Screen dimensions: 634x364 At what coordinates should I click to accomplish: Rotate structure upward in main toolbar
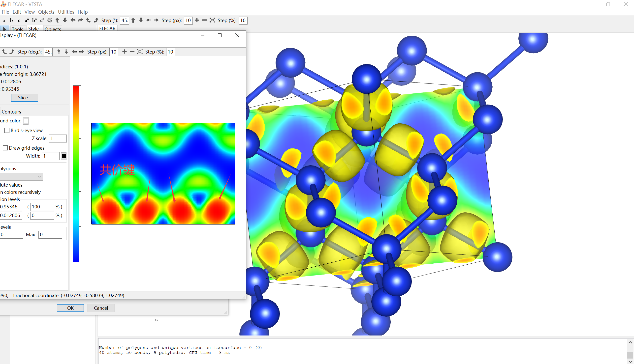coord(57,20)
